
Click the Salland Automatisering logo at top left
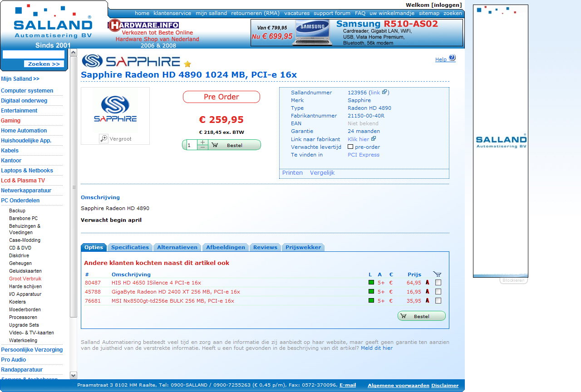tap(53, 22)
